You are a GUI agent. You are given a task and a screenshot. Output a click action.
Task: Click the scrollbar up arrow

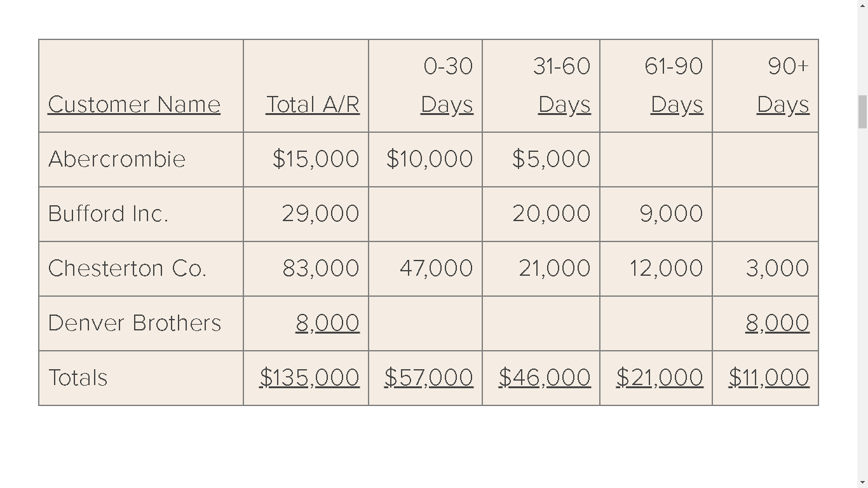[862, 5]
